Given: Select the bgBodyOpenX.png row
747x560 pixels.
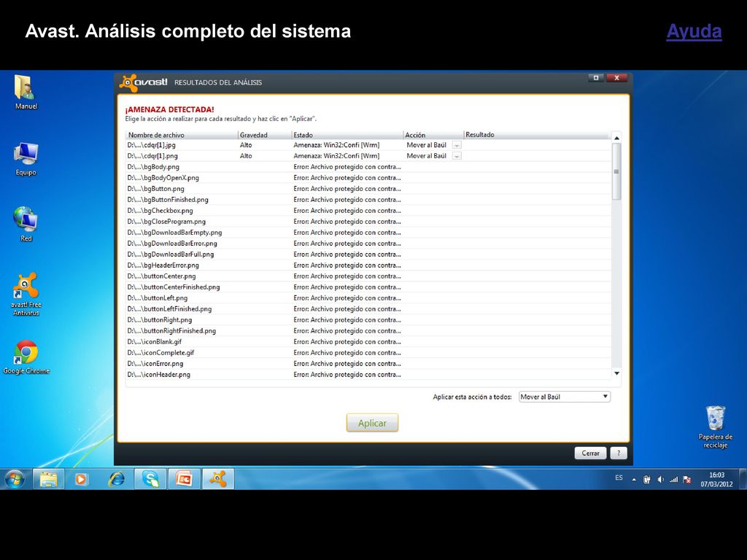Looking at the screenshot, I should tap(368, 178).
